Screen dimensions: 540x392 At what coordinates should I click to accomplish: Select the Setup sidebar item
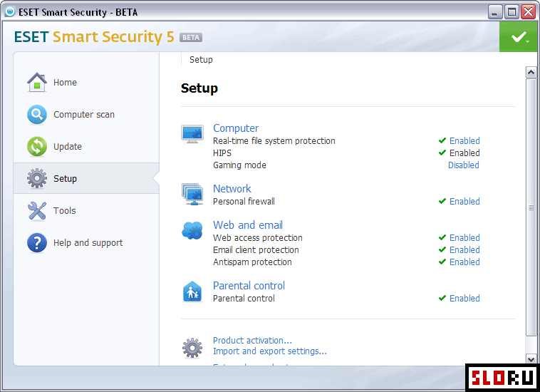(x=86, y=178)
